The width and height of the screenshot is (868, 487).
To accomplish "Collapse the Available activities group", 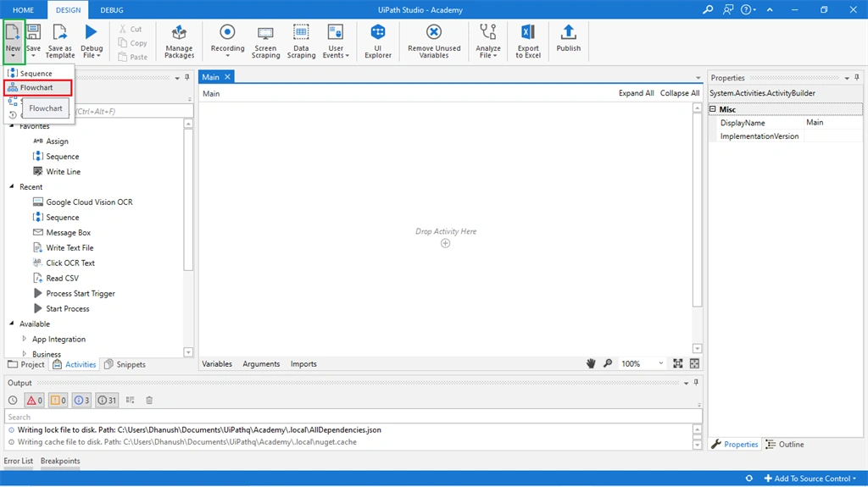I will [12, 324].
